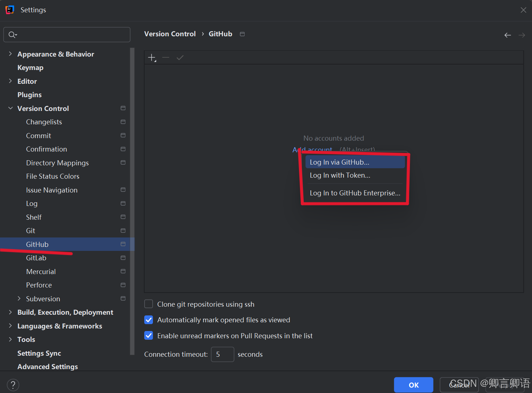Click the project icon on Issue Navigation row
532x393 pixels.
(123, 190)
